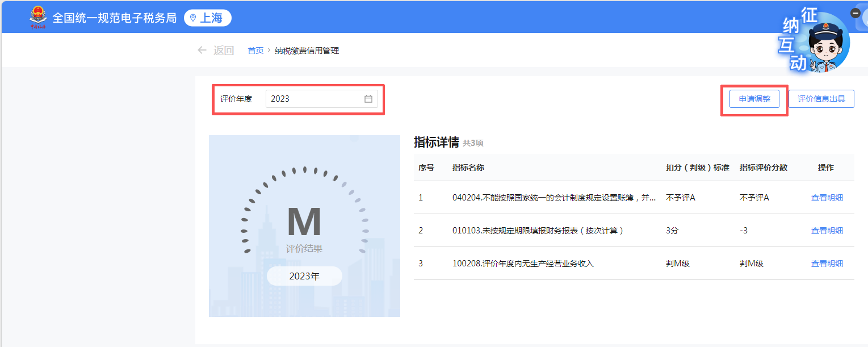Image resolution: width=868 pixels, height=347 pixels.
Task: View details for indicator 010103
Action: click(x=827, y=231)
